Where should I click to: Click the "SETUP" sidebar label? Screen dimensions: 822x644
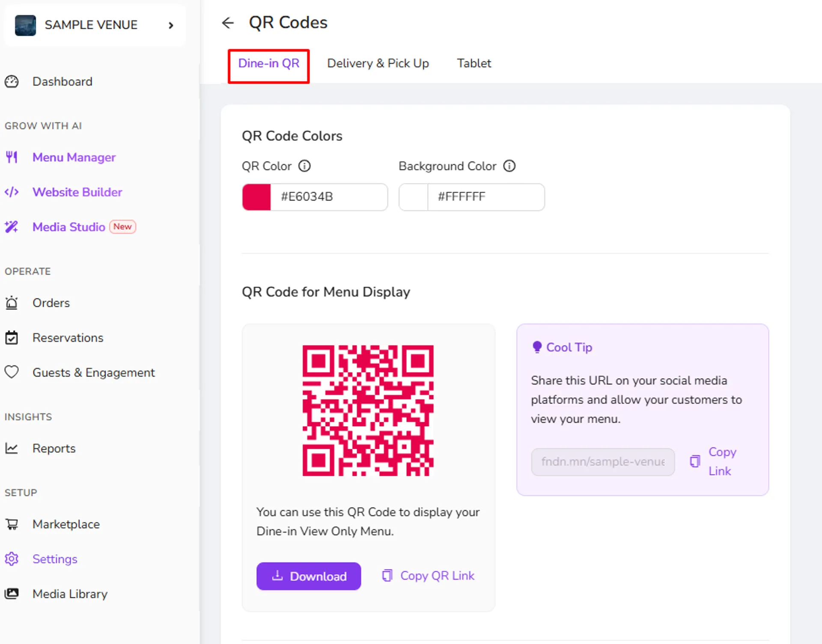click(x=21, y=493)
